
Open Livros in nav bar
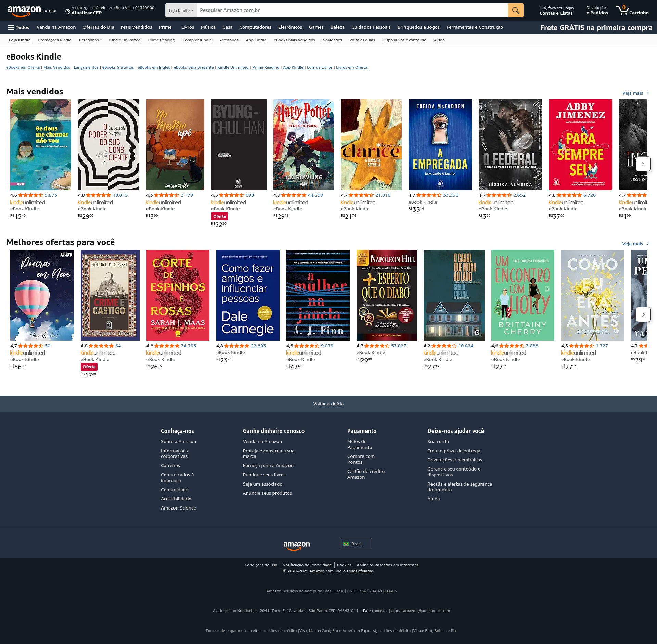pyautogui.click(x=188, y=27)
